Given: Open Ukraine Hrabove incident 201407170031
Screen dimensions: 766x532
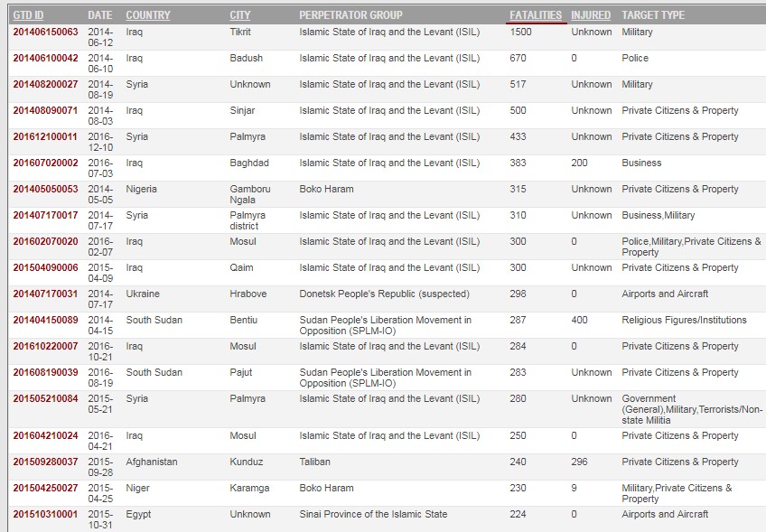Looking at the screenshot, I should point(45,294).
